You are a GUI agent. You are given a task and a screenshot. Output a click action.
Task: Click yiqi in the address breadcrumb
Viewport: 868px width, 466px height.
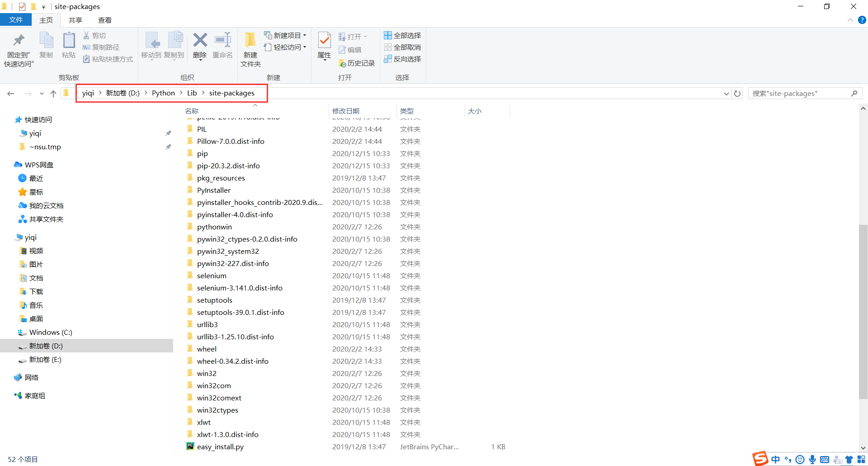pos(88,93)
